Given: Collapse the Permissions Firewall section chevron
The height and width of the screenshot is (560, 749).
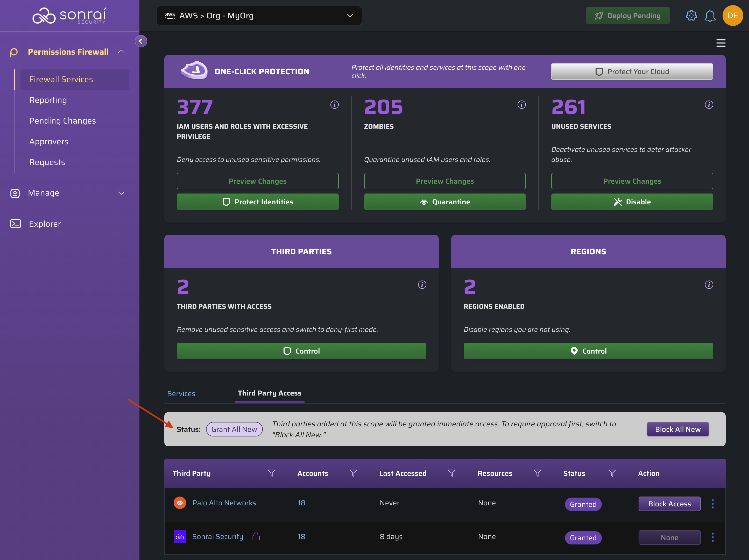Looking at the screenshot, I should tap(121, 52).
